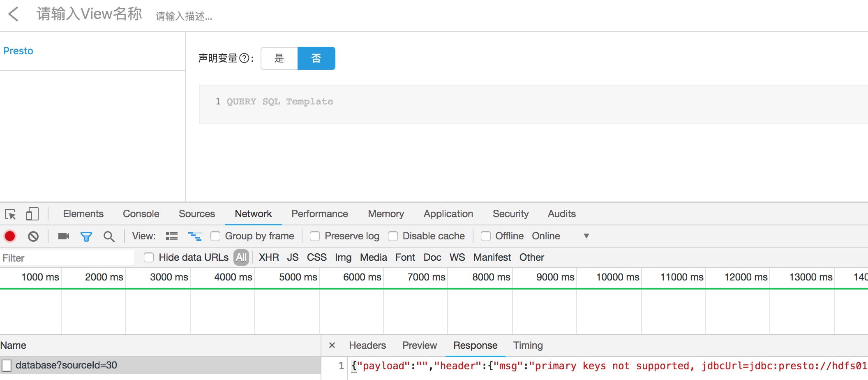Enable Hide data URLs filter
Screen dimensions: 868x380
(149, 257)
